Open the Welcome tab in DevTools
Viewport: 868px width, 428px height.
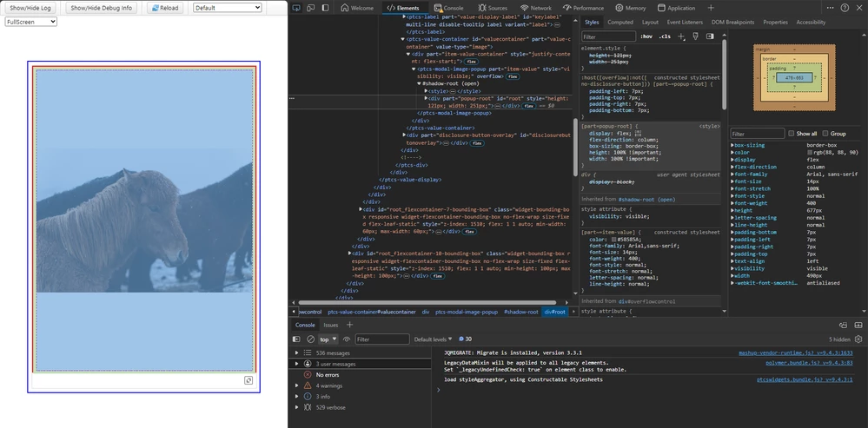pos(357,8)
